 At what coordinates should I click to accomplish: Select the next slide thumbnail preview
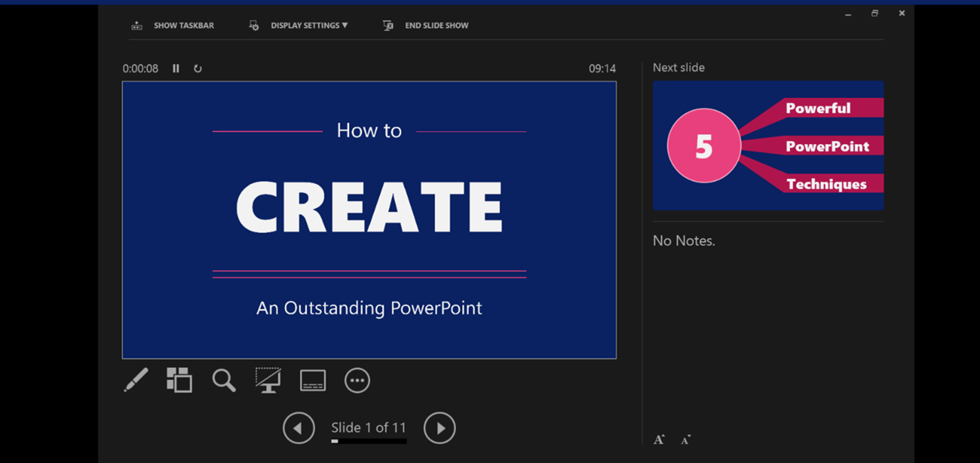(x=768, y=145)
